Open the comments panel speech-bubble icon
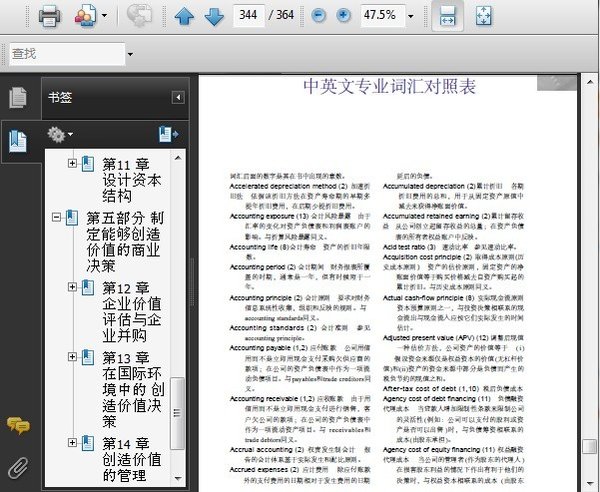 pyautogui.click(x=18, y=425)
